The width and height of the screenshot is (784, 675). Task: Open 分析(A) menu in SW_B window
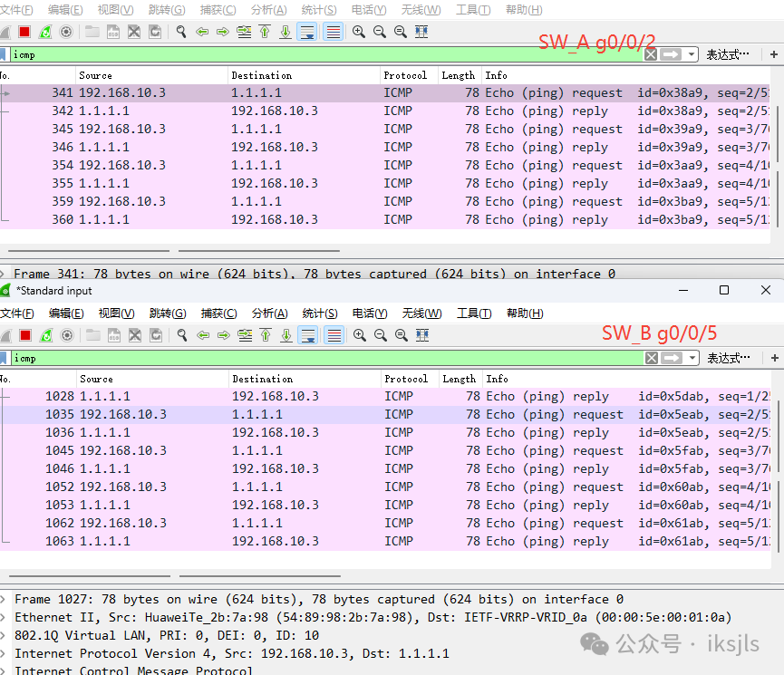(270, 313)
